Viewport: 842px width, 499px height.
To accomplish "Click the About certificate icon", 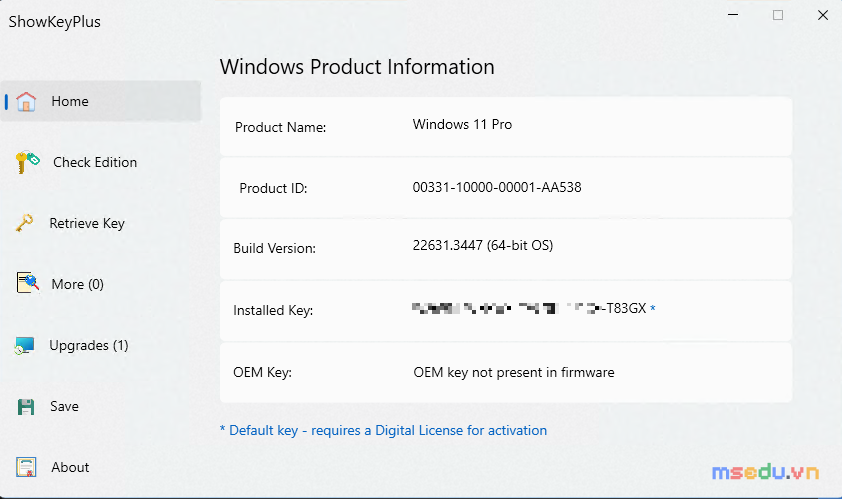I will click(x=26, y=467).
